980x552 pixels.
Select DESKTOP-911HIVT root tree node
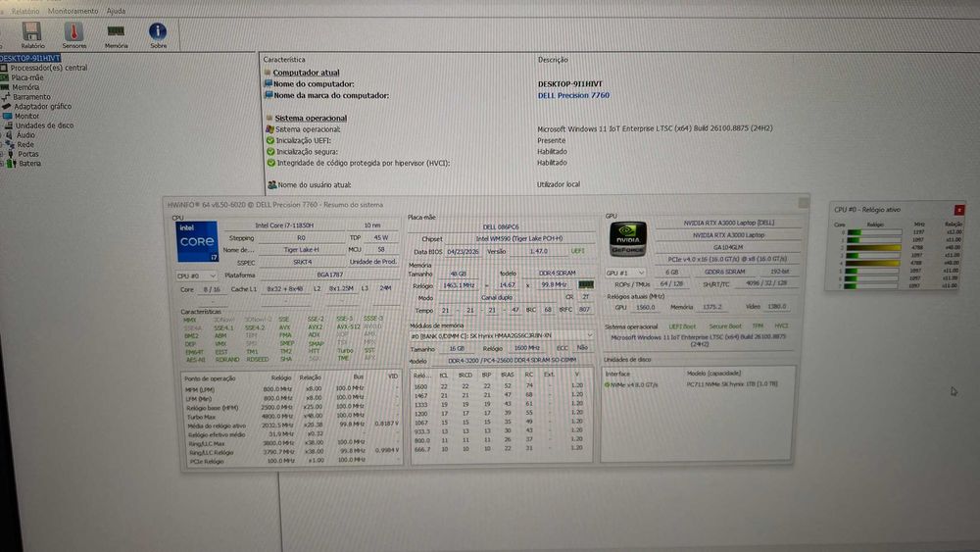click(x=30, y=58)
